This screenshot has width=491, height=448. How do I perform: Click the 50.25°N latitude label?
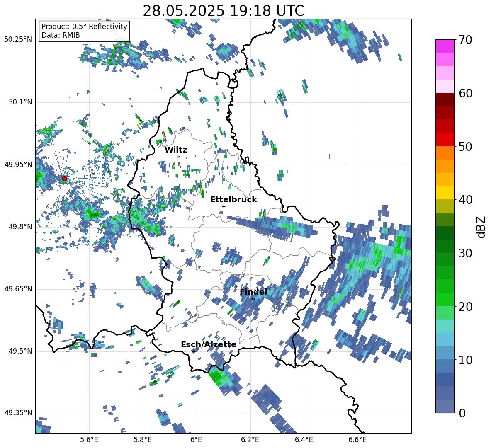click(18, 40)
